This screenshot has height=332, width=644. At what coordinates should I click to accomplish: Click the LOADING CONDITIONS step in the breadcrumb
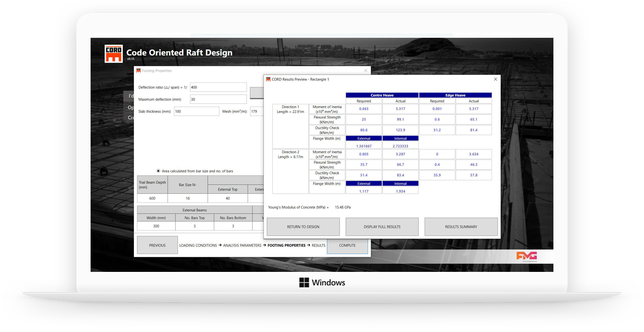click(198, 245)
